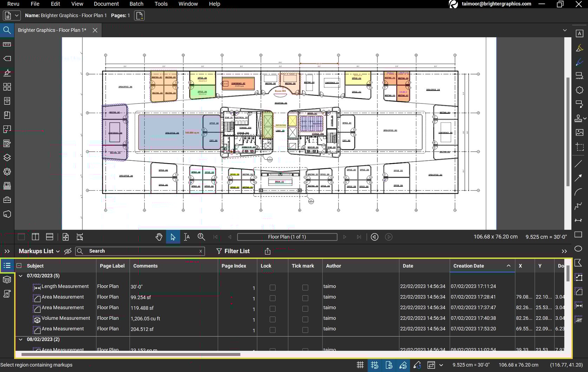Select the Stamp tool in the right toolbar
The height and width of the screenshot is (372, 588).
[x=579, y=118]
